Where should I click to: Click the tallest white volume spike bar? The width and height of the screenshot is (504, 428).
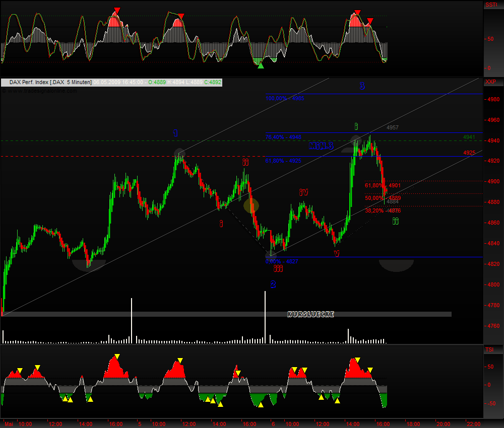(265, 317)
